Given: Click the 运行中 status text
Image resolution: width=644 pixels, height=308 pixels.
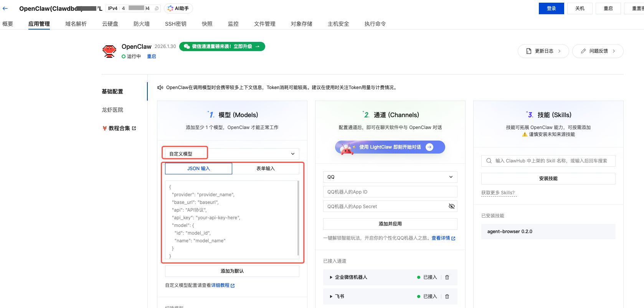Looking at the screenshot, I should [x=134, y=56].
